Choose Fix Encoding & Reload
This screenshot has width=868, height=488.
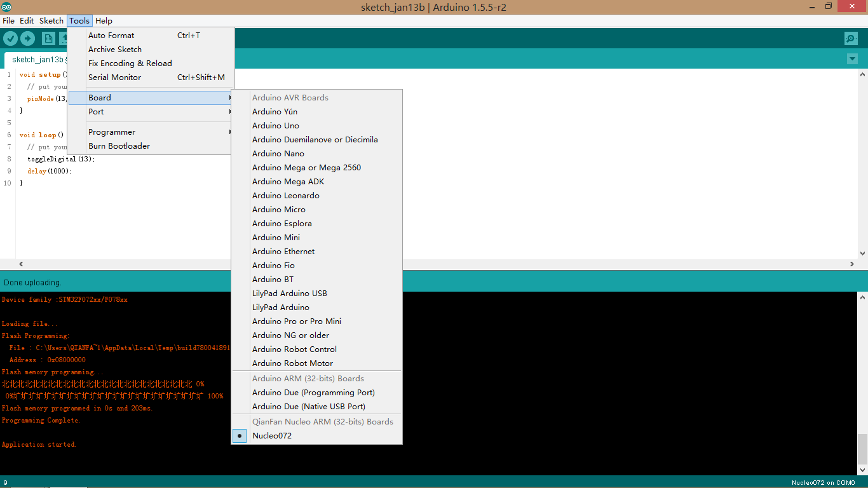coord(151,64)
